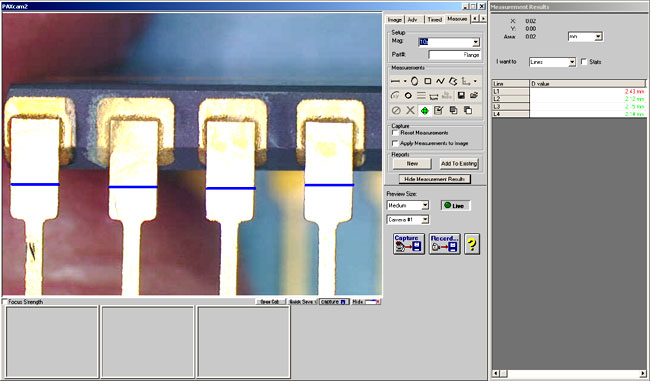Click the save measurements disk icon

(461, 96)
